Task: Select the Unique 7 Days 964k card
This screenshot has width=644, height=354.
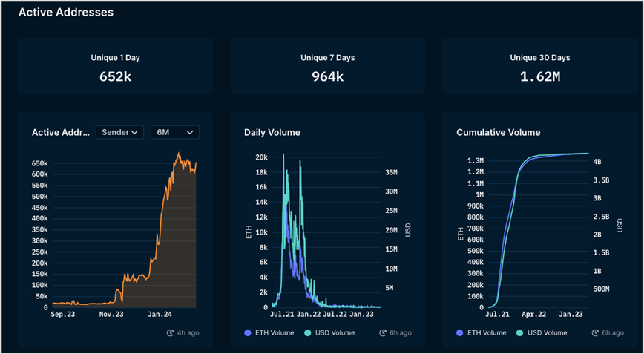Action: click(x=327, y=68)
